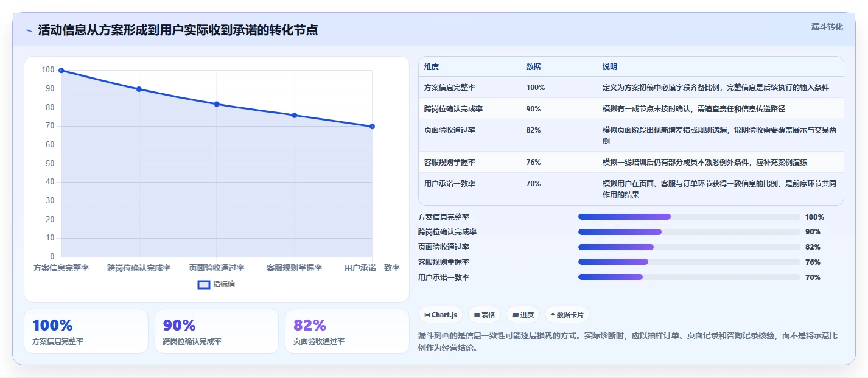
Task: Select the 页面验收通过率 cell in the table
Action: (x=450, y=130)
